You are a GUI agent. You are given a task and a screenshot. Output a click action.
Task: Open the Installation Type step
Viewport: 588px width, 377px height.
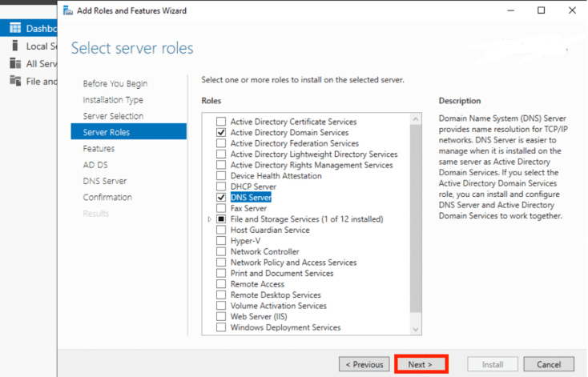(113, 100)
